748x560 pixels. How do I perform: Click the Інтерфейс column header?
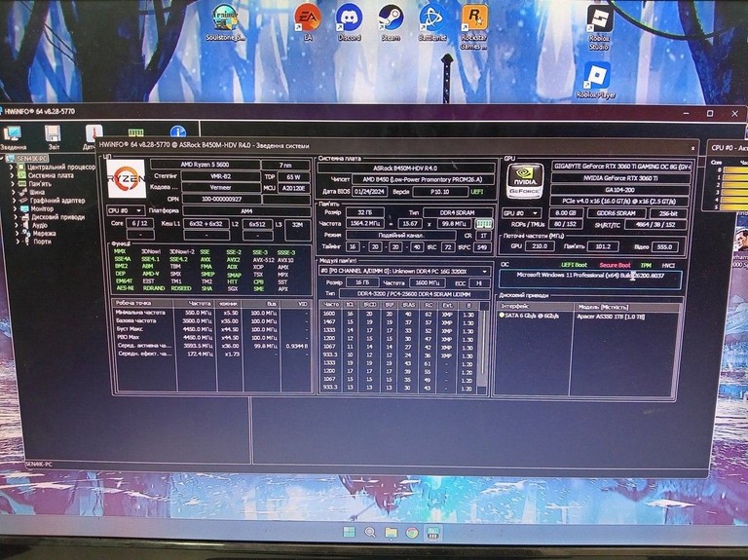click(x=534, y=306)
